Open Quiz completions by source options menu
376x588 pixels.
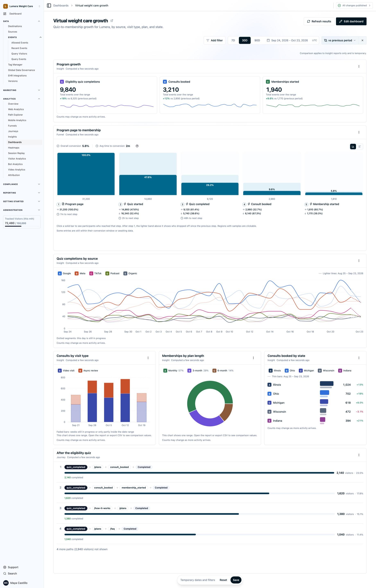coord(359,261)
